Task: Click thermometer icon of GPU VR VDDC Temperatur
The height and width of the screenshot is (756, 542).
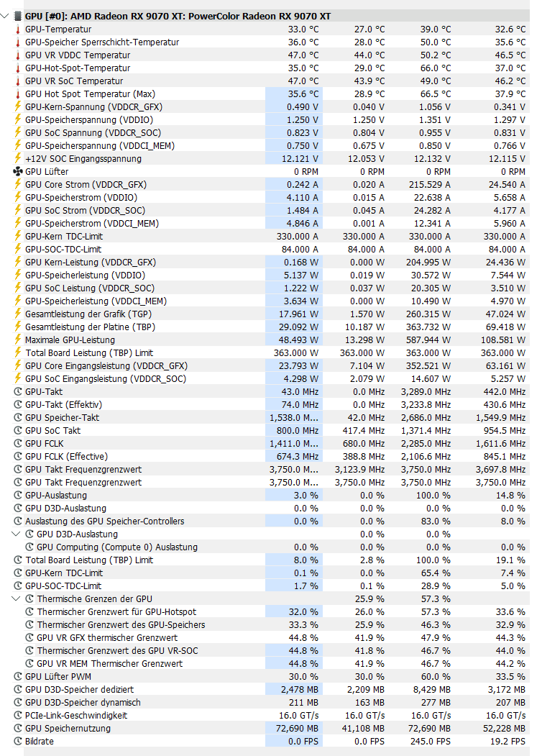Action: (x=18, y=55)
